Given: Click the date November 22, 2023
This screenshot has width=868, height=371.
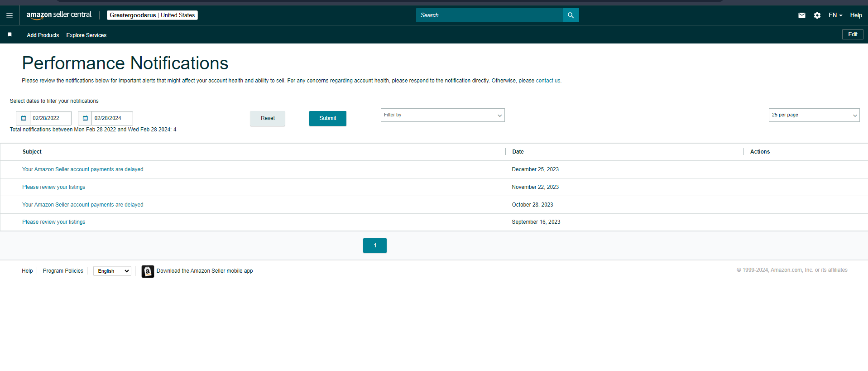Looking at the screenshot, I should [x=535, y=187].
